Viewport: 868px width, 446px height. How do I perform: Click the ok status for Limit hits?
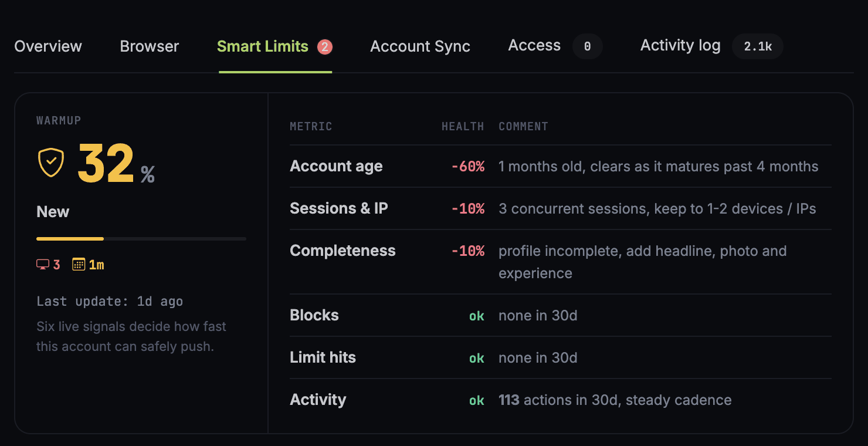(477, 358)
